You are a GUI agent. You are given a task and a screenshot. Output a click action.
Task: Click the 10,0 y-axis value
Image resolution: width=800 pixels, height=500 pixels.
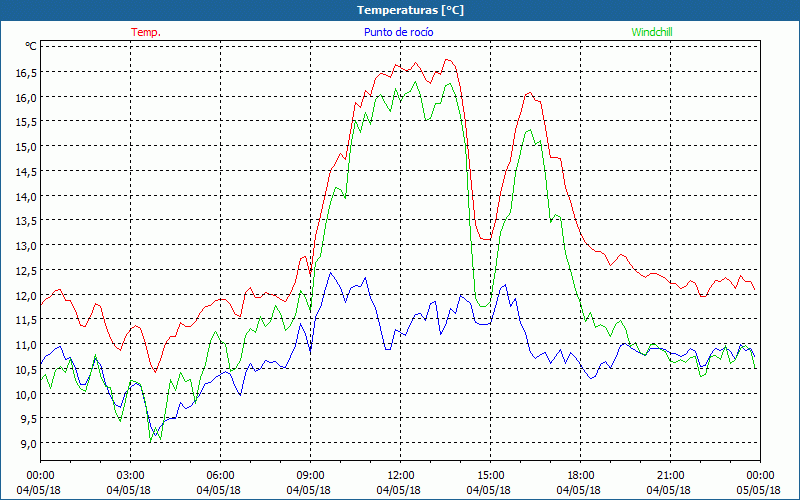click(26, 394)
